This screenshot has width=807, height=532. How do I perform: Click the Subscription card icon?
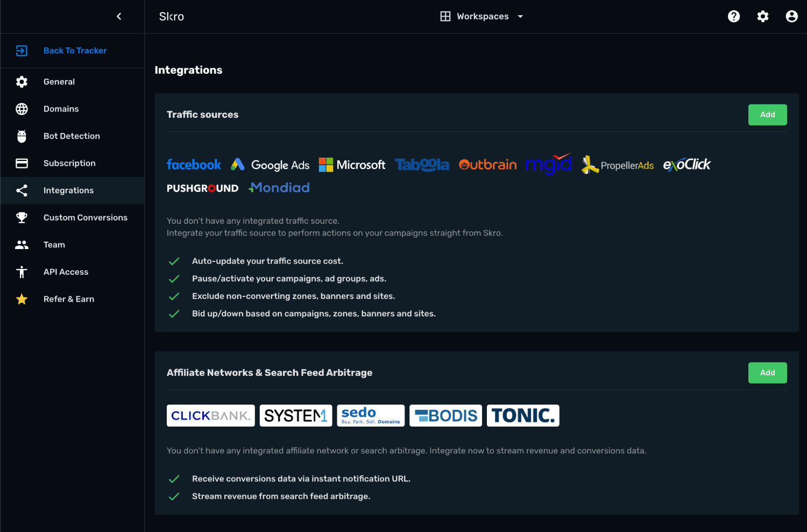[22, 163]
